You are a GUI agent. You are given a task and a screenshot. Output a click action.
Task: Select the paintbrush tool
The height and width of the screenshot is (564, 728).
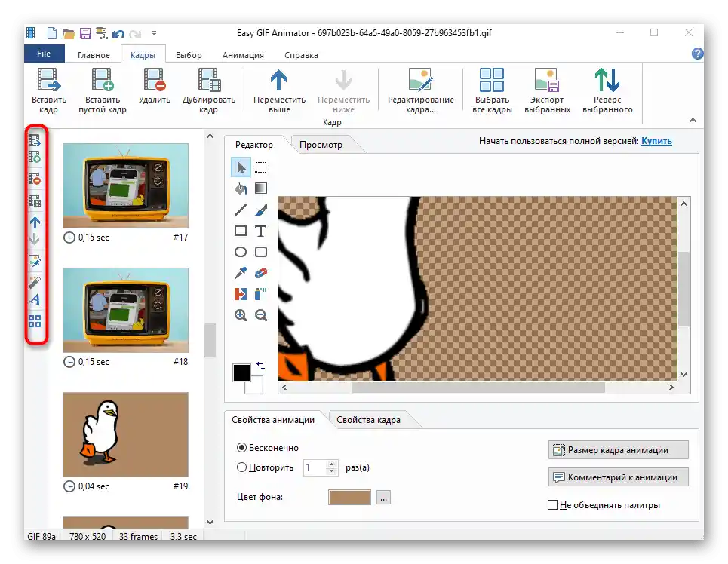click(x=261, y=210)
